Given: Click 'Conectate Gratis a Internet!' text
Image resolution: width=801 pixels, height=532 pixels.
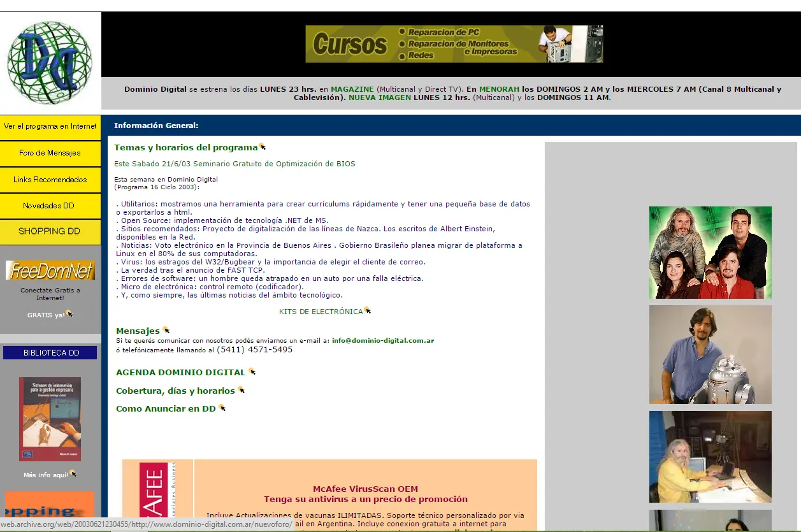Looking at the screenshot, I should pos(50,294).
